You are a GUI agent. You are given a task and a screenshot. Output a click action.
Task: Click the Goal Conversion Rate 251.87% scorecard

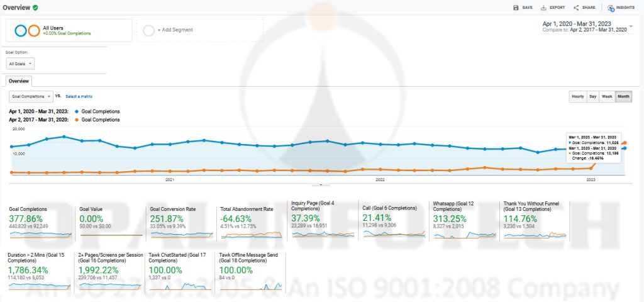click(x=182, y=222)
